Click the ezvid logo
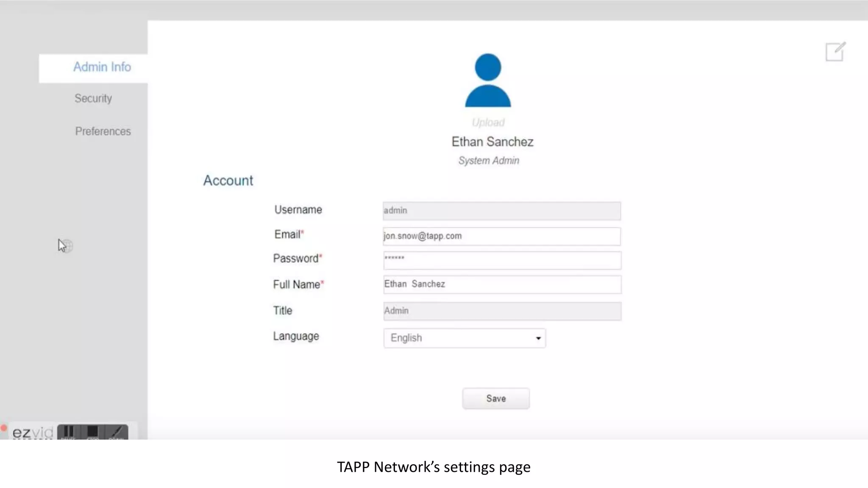 [32, 433]
